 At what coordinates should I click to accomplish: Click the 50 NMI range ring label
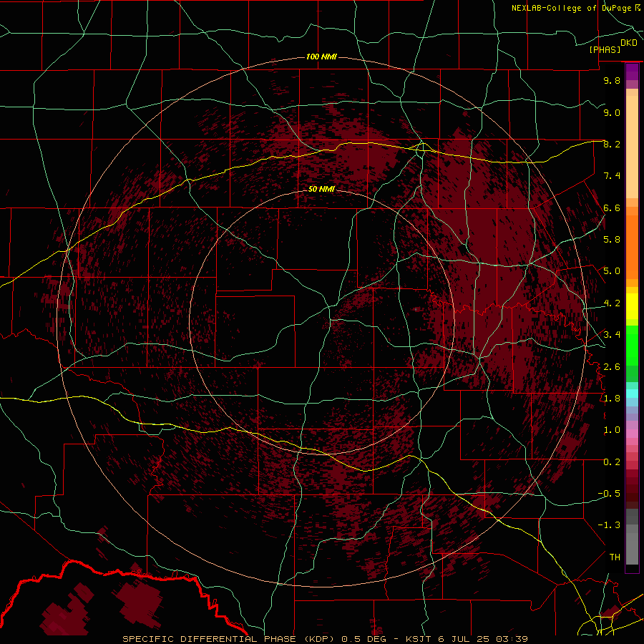tap(321, 189)
